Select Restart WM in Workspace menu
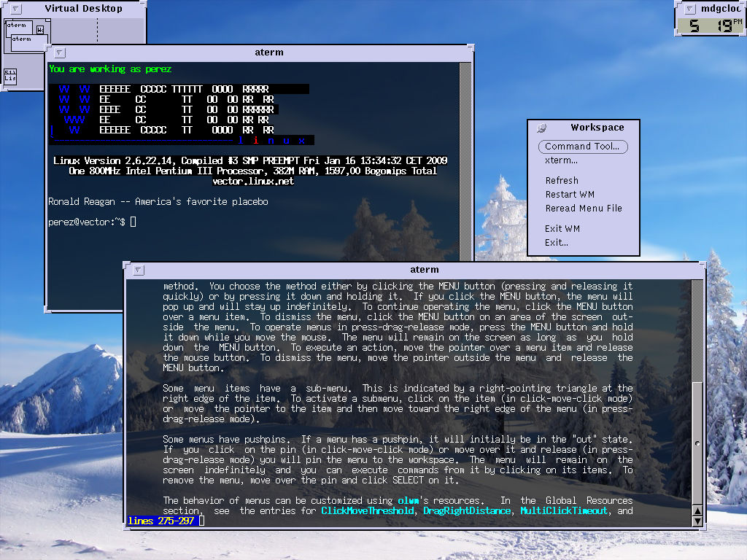This screenshot has height=560, width=747. tap(570, 194)
